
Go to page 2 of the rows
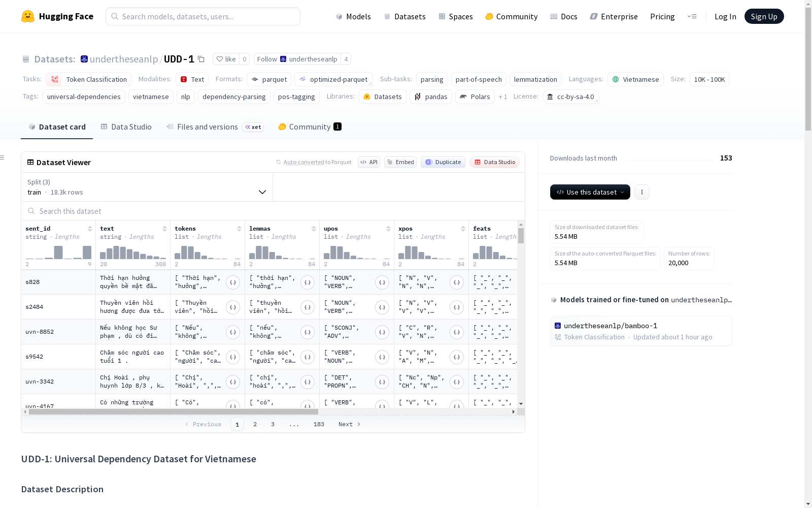255,424
